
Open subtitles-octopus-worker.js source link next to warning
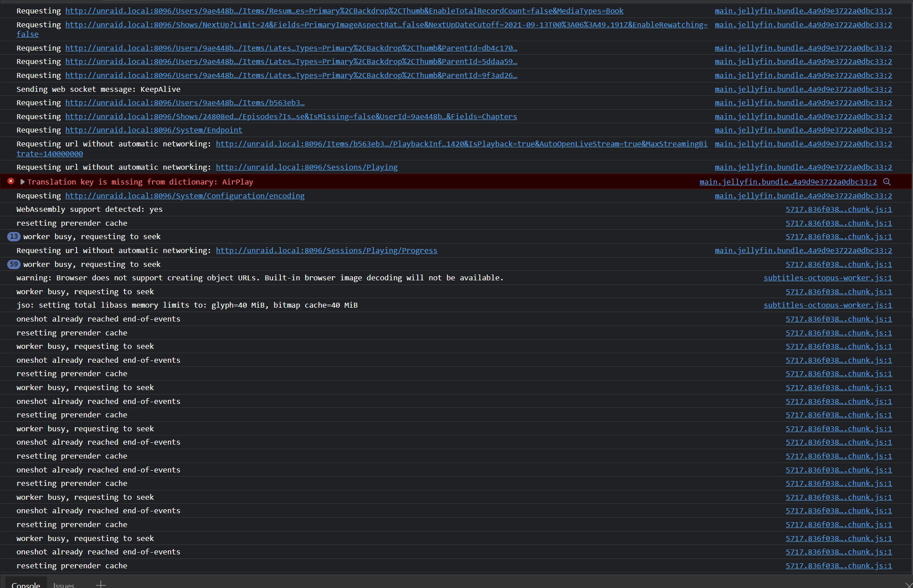pos(827,278)
